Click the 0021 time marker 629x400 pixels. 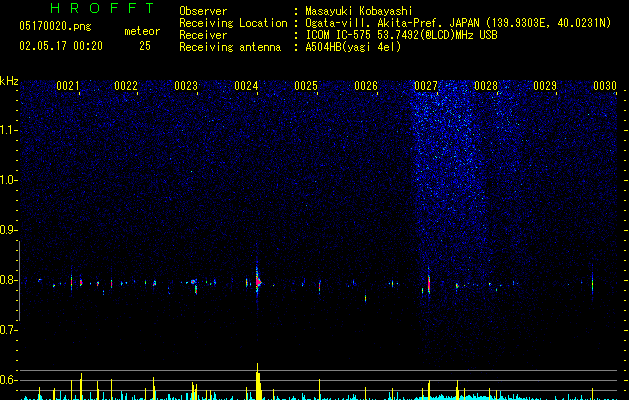68,86
